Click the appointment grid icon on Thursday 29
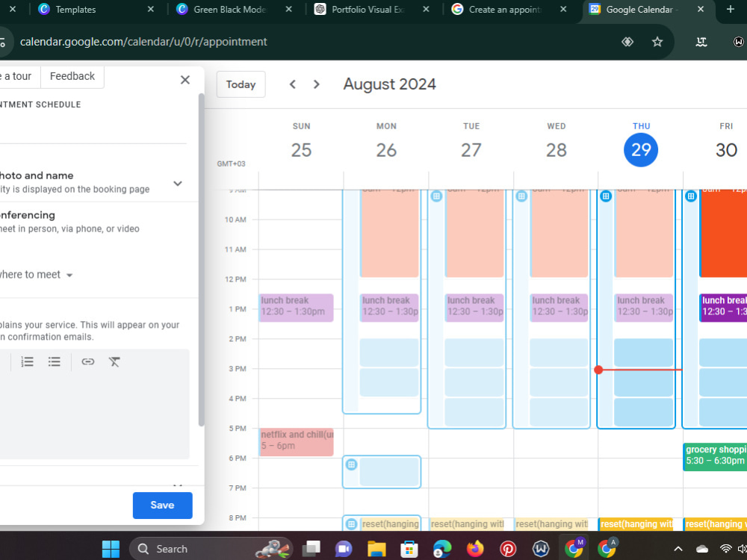Screen dimensions: 747x560 tap(606, 196)
